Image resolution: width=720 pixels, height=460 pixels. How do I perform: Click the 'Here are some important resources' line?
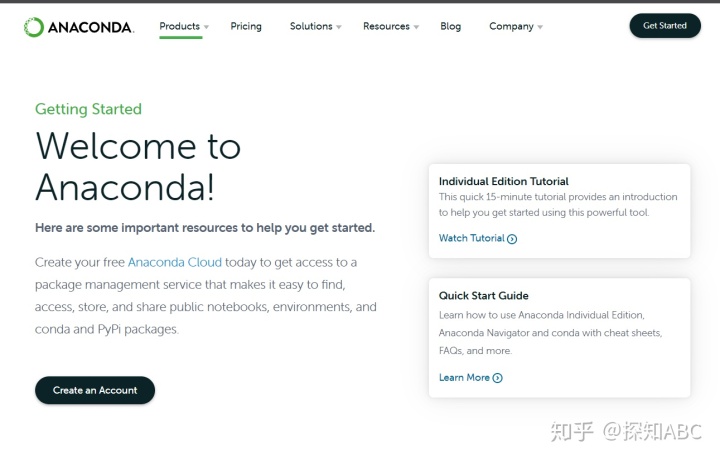[205, 228]
